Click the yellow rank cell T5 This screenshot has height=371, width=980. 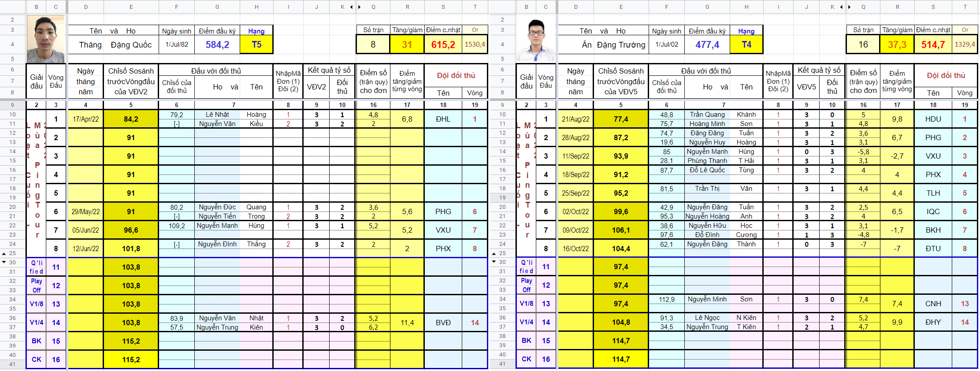pyautogui.click(x=256, y=45)
